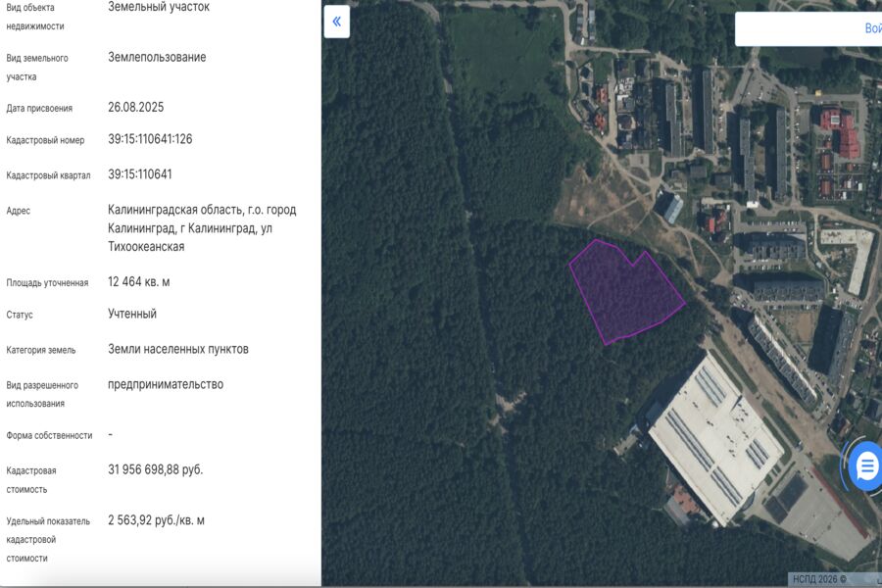Image resolution: width=882 pixels, height=588 pixels.
Task: Click the land category Земли населенных пунктов
Action: [x=177, y=349]
